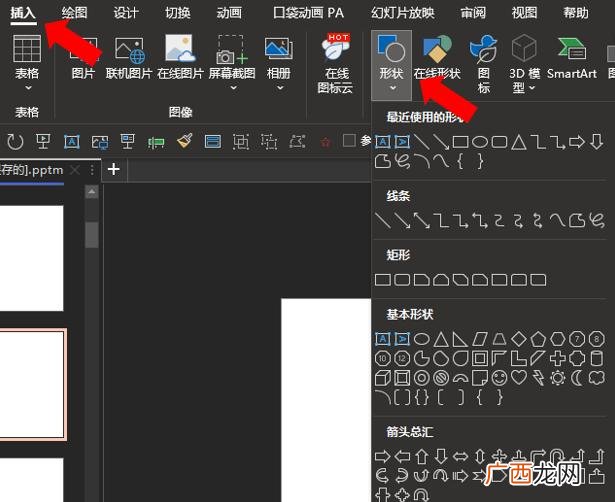The width and height of the screenshot is (615, 502).
Task: Go to the 设计 tab
Action: pos(126,13)
